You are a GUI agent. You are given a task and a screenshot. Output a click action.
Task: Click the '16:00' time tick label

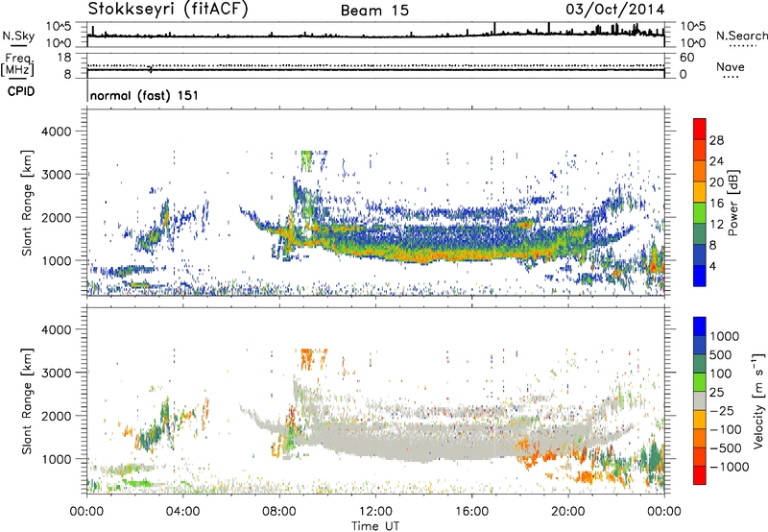[471, 512]
